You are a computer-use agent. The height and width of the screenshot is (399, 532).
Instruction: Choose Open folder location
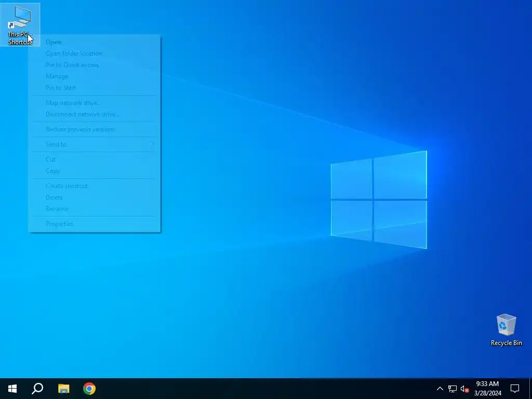95,54
